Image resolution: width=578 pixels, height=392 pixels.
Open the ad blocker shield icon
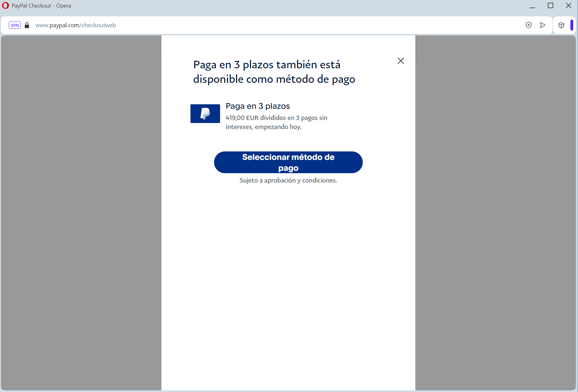[x=528, y=25]
